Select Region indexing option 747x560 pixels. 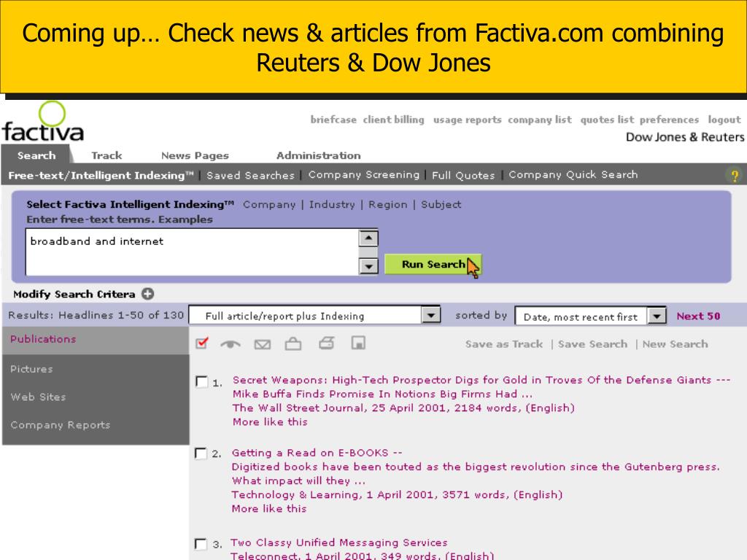click(x=388, y=205)
